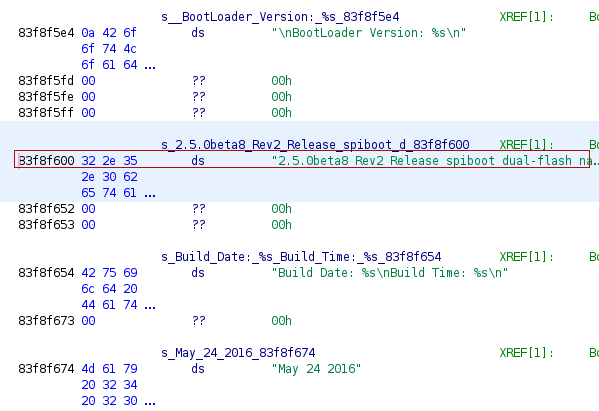
Task: Select the row at address 83f8f653
Action: 300,225
